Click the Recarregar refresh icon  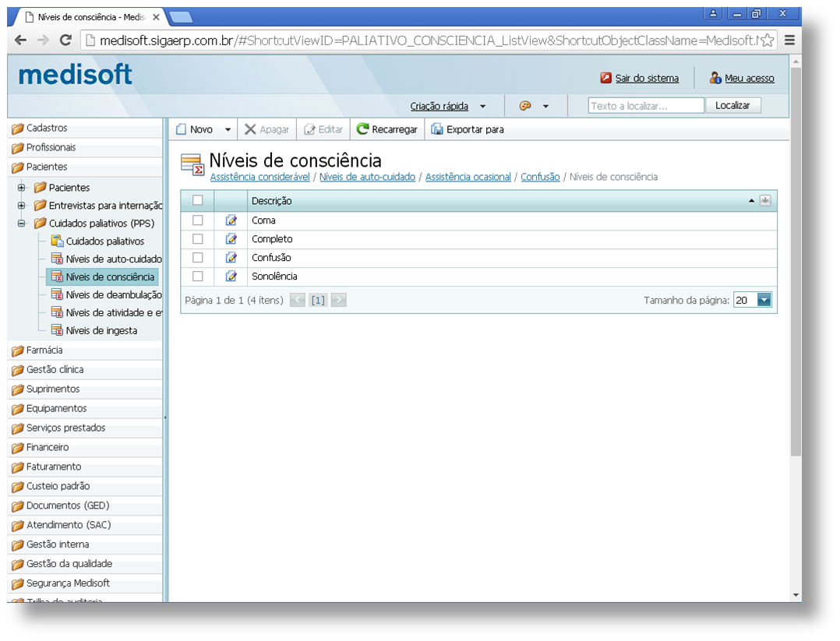[362, 129]
